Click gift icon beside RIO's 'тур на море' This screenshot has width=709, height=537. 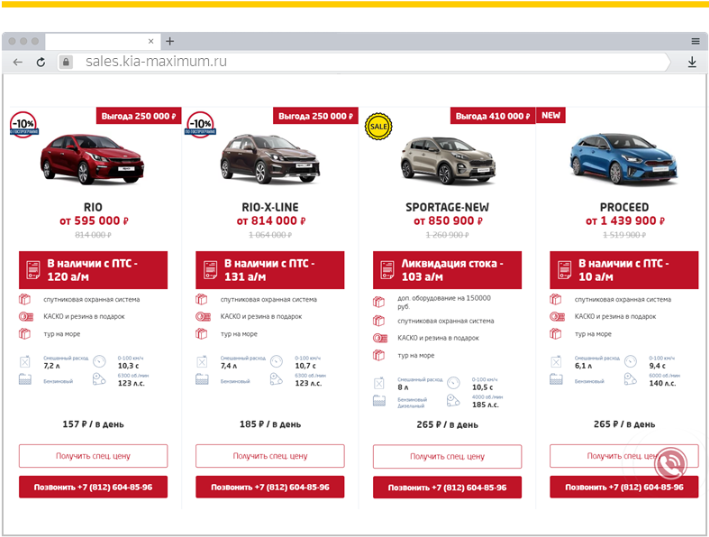click(x=25, y=334)
